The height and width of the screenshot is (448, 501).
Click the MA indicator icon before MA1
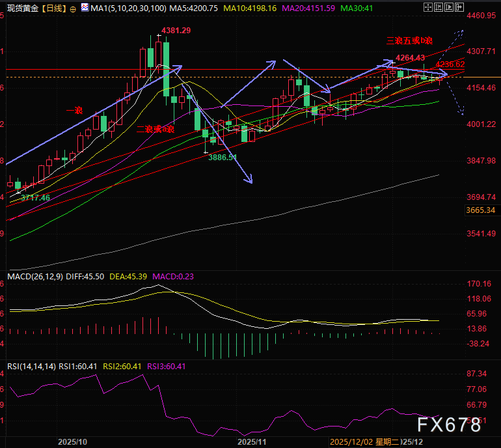point(84,8)
